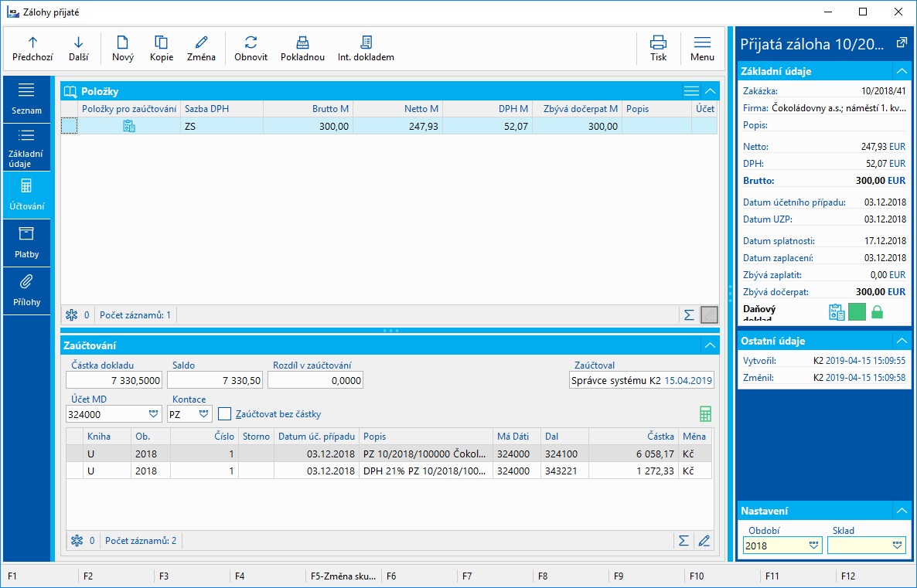This screenshot has height=588, width=917.
Task: Switch to the Platby tab
Action: 26,243
